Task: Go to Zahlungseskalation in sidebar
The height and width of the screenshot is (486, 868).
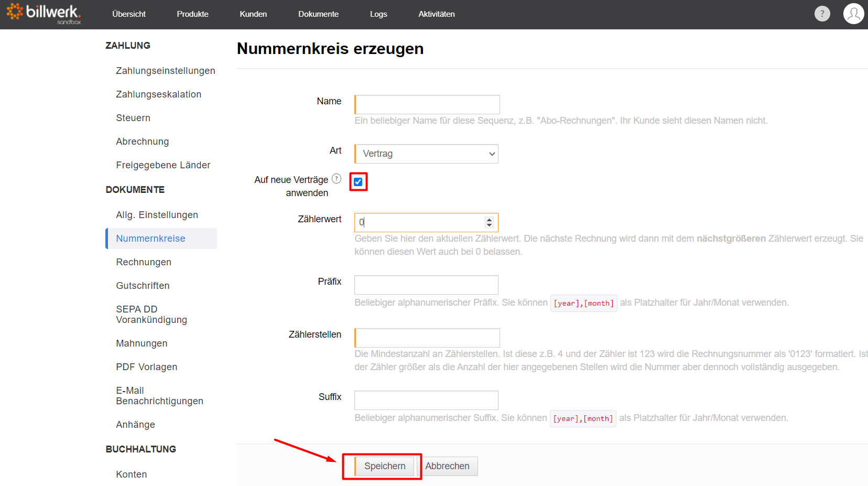Action: coord(159,94)
